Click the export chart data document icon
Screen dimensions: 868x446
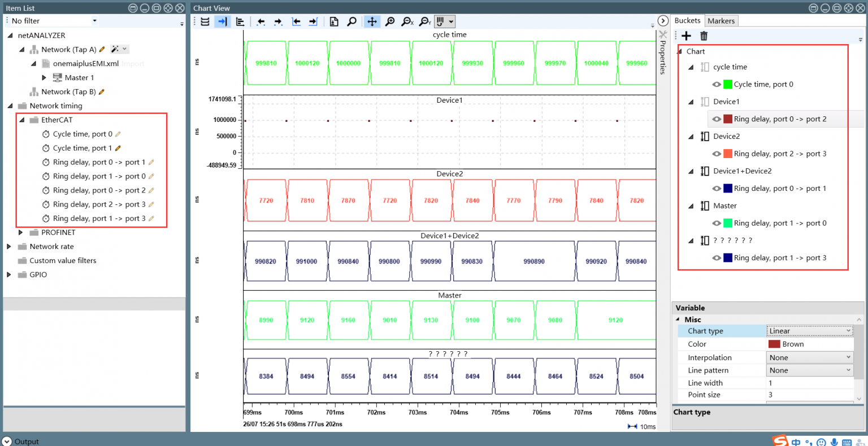[334, 21]
